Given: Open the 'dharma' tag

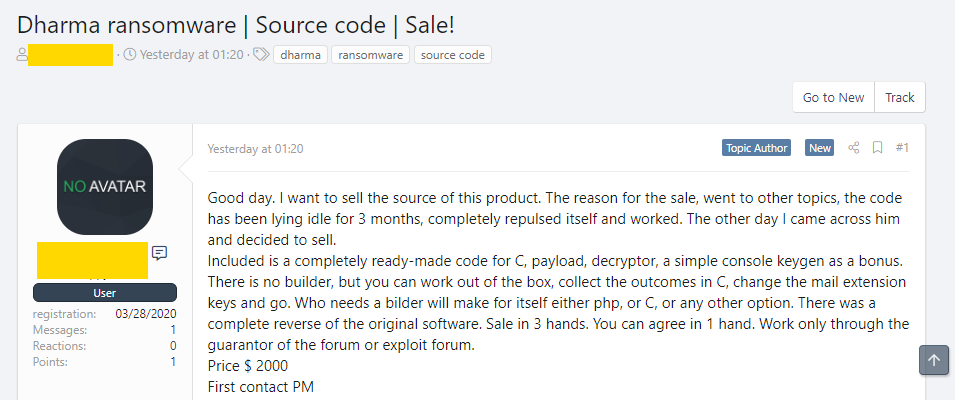Looking at the screenshot, I should (x=300, y=55).
